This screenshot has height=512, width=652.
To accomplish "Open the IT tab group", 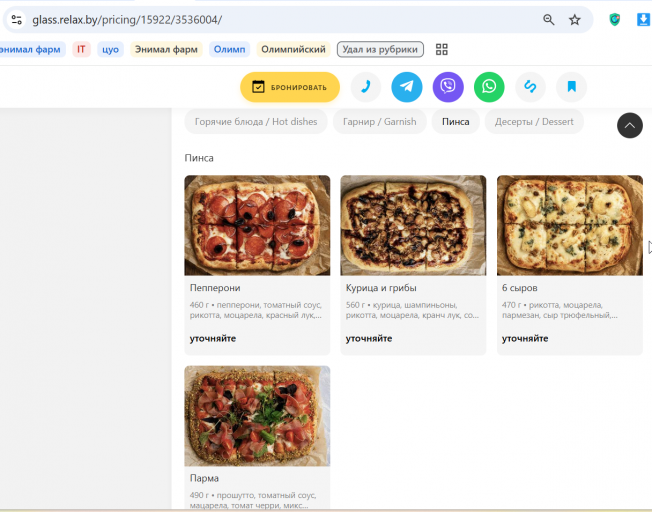I will tap(81, 49).
